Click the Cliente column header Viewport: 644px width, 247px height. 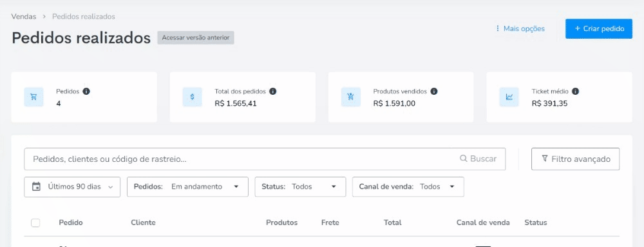coord(144,222)
